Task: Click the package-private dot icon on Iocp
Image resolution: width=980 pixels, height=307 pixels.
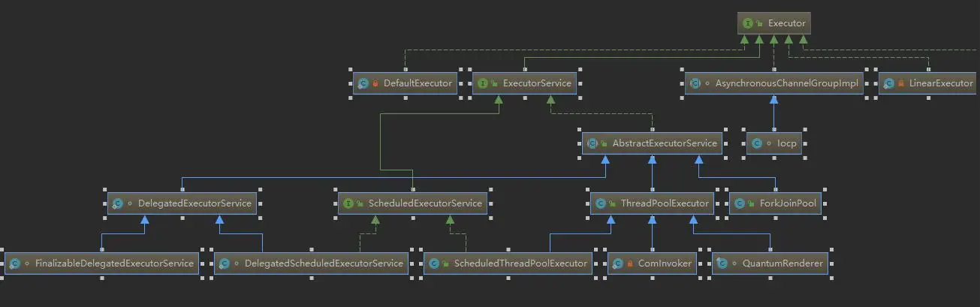Action: 769,143
